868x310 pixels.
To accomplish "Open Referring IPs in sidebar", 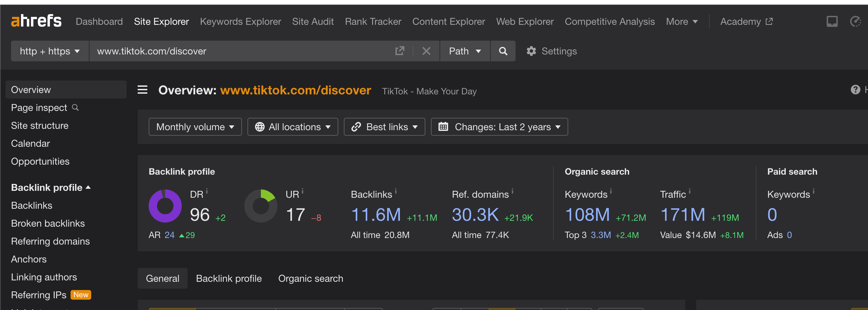I will pyautogui.click(x=39, y=295).
